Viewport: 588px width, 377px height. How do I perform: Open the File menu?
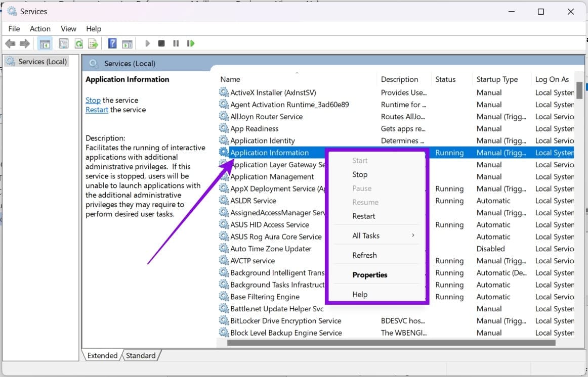tap(14, 29)
